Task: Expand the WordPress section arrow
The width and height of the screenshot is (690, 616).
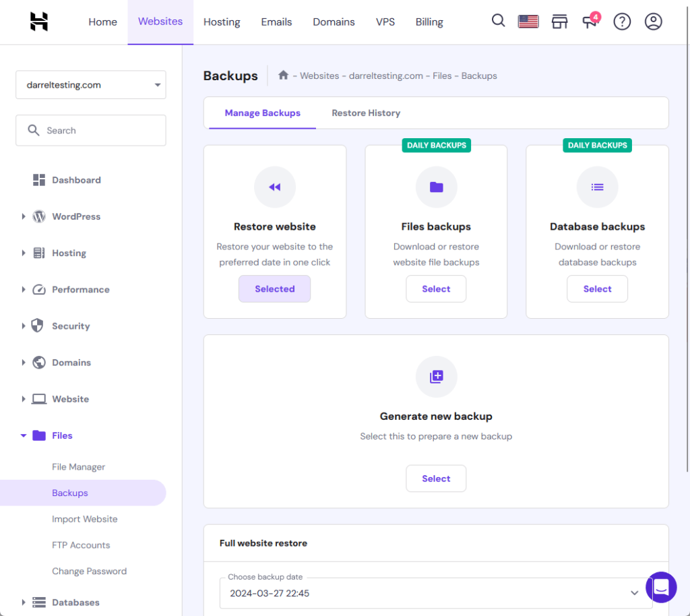Action: [x=24, y=216]
